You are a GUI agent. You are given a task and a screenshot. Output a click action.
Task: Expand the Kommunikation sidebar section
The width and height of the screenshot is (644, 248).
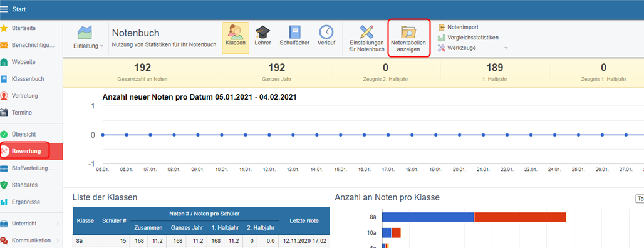[31, 240]
